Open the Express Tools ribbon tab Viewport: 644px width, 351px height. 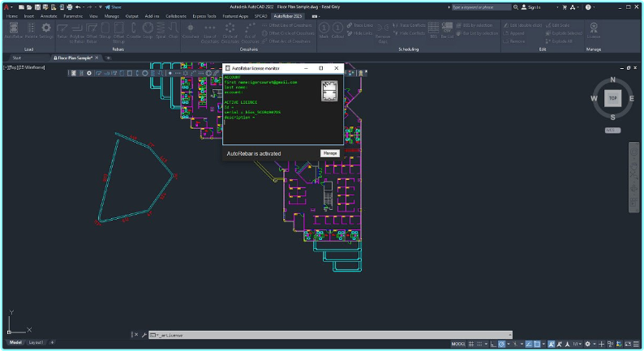[x=204, y=16]
